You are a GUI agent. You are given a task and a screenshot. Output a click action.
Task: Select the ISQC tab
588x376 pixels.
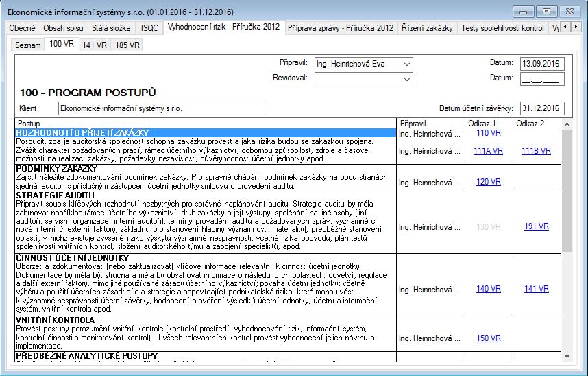click(149, 28)
